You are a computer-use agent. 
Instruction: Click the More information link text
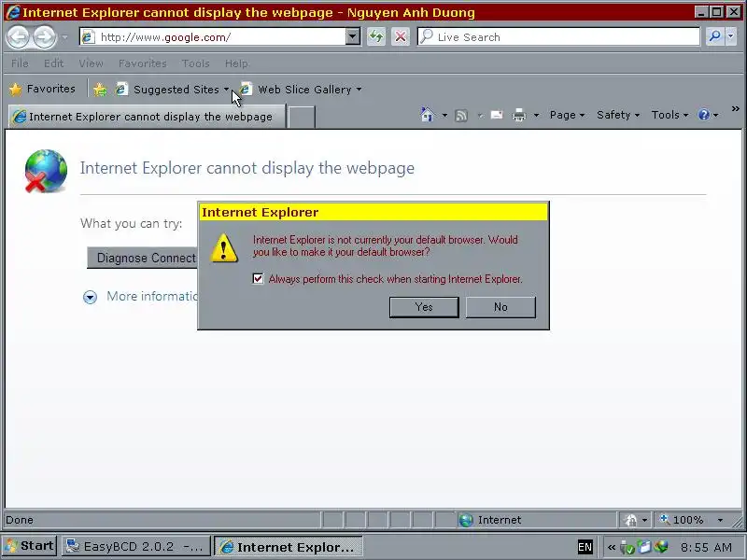(152, 296)
